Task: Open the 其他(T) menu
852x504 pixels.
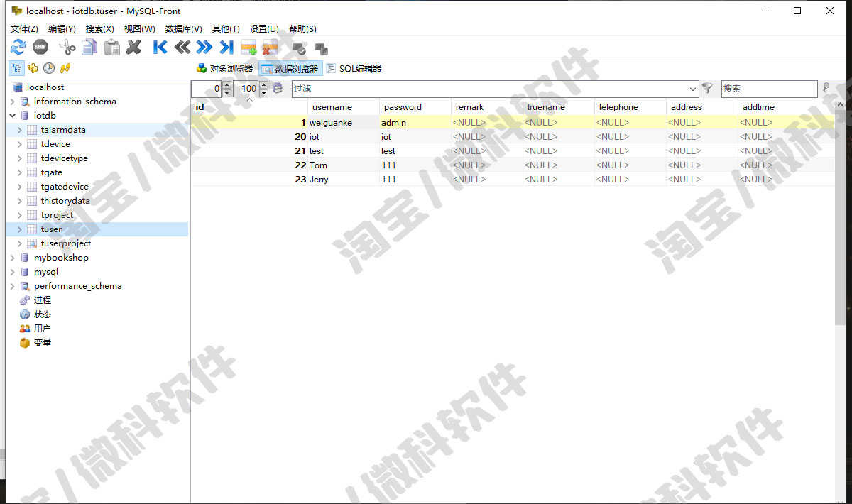Action: coord(226,29)
